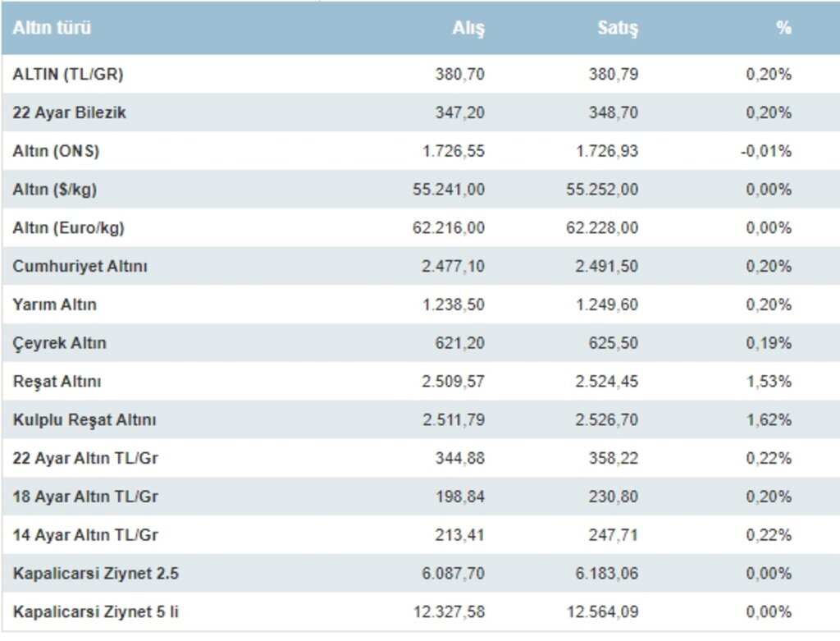Open the 22 Ayar Altın TL/Gr entry

point(85,458)
